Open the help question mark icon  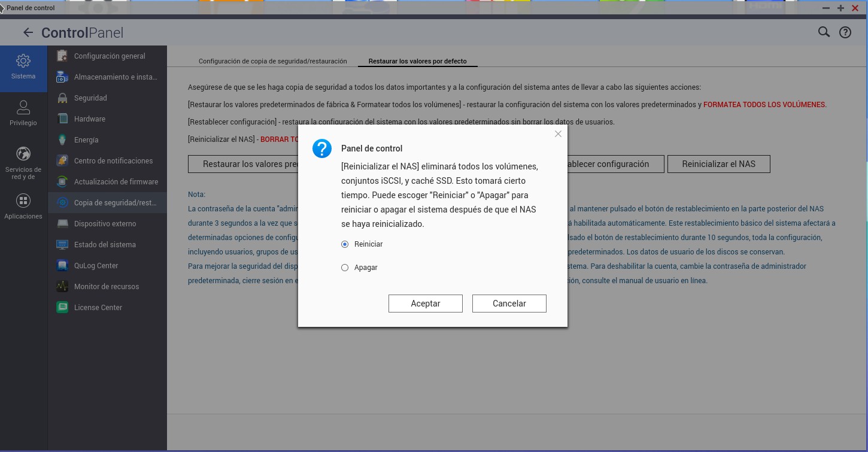[845, 33]
